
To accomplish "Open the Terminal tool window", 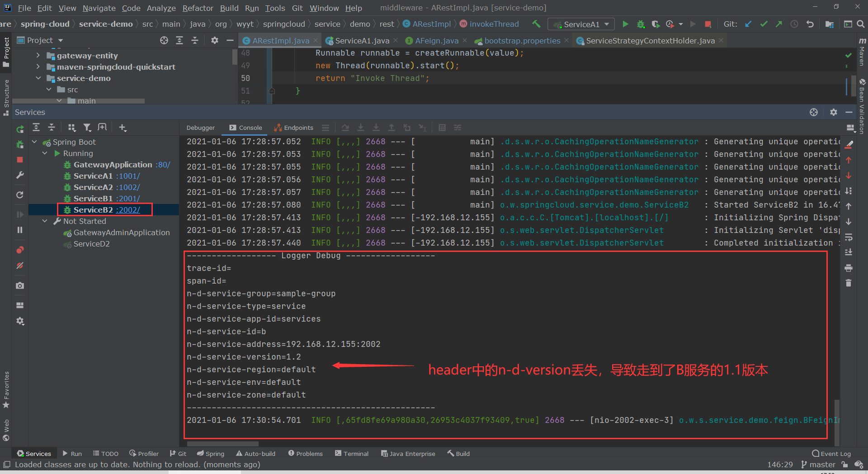I will pos(356,453).
